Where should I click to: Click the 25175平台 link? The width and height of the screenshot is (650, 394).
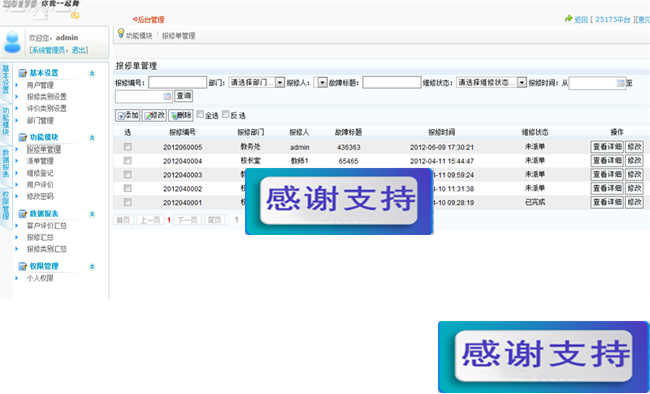[613, 19]
